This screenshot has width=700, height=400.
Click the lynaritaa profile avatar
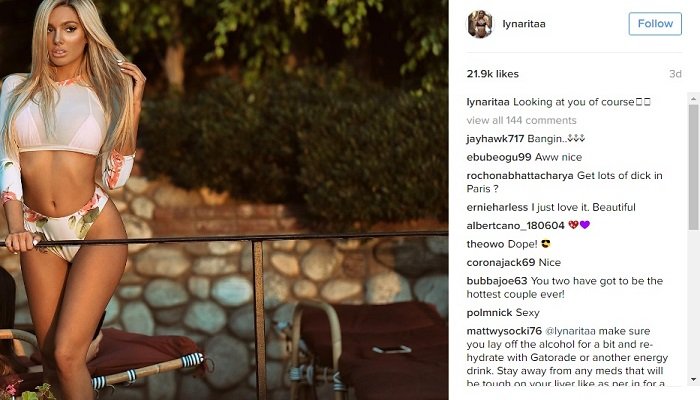[480, 24]
